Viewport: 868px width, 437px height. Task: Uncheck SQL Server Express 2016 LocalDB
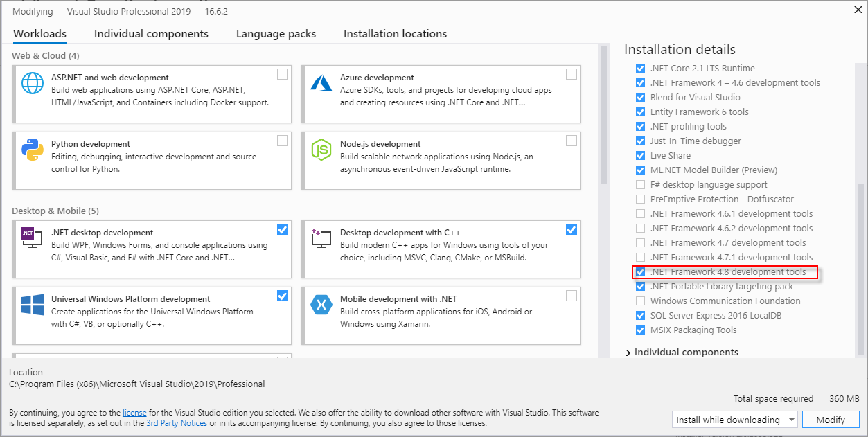pyautogui.click(x=640, y=315)
